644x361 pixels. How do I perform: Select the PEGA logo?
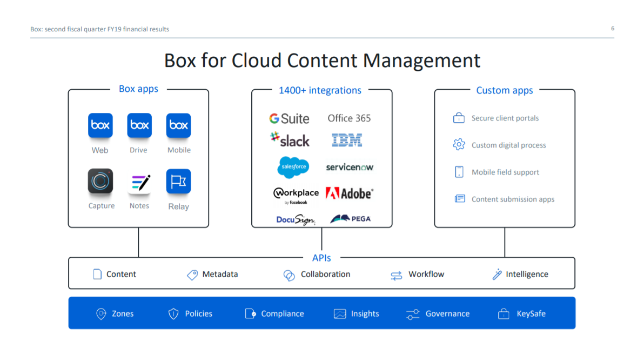[x=350, y=219]
